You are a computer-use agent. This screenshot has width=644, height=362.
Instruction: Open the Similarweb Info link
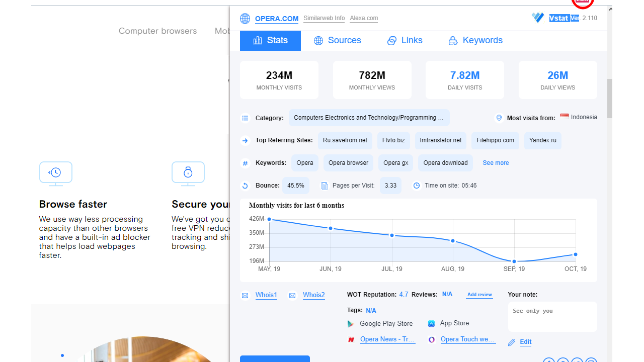click(324, 18)
